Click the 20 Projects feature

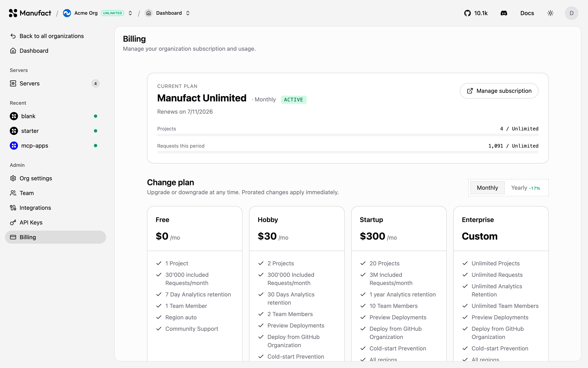384,263
